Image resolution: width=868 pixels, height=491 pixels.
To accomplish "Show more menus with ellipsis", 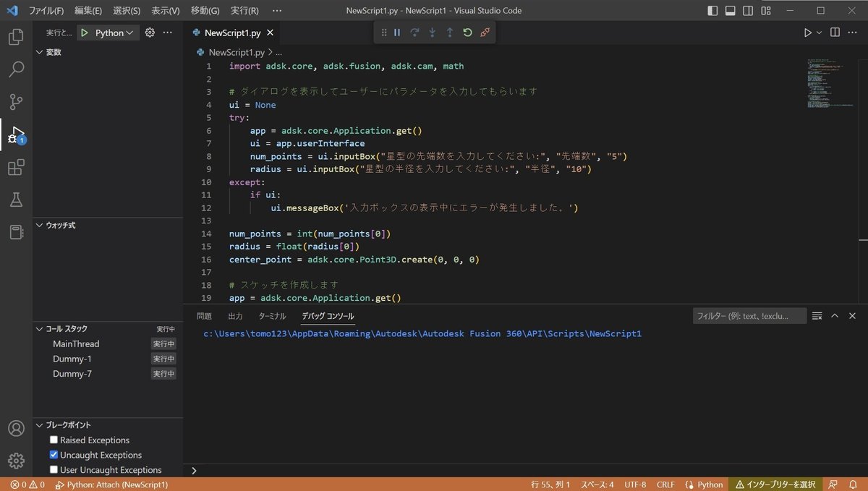I will pos(277,11).
